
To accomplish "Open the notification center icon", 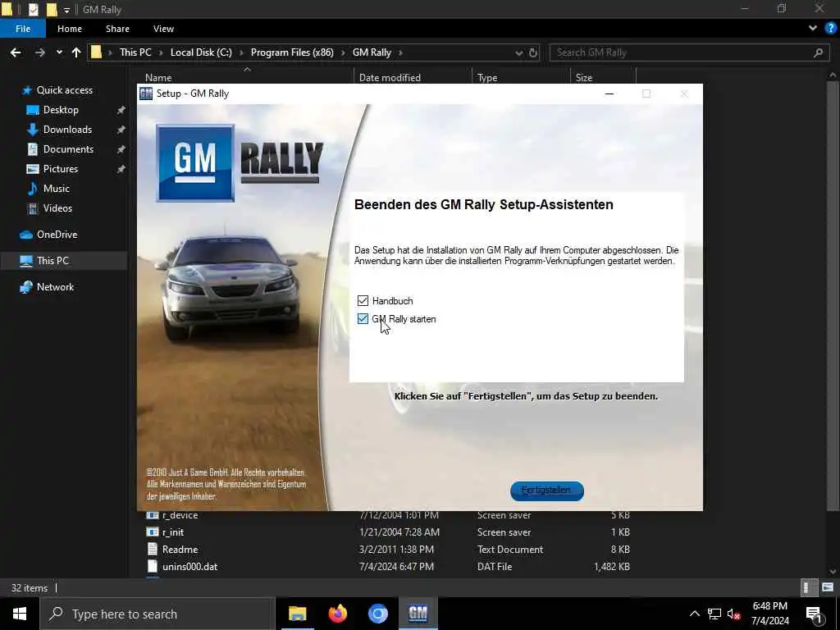I will [815, 614].
